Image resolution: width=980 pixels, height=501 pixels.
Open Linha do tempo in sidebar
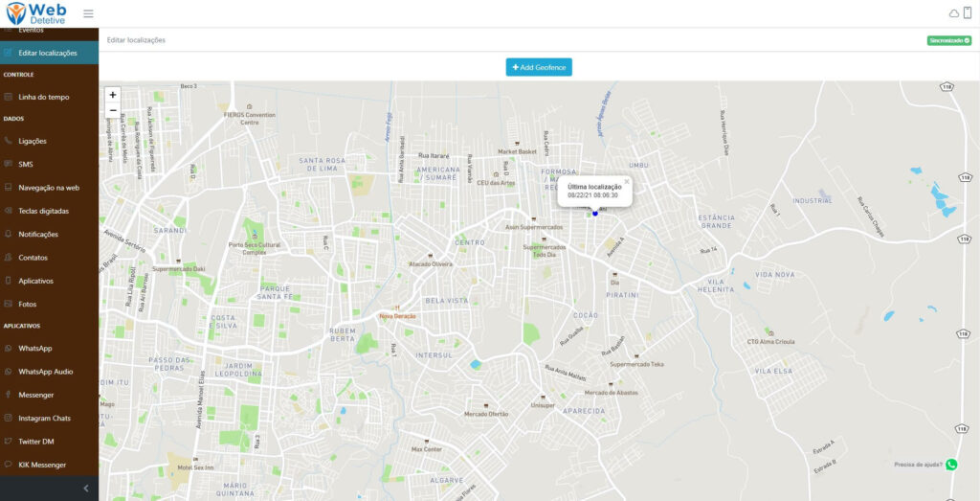pos(43,97)
